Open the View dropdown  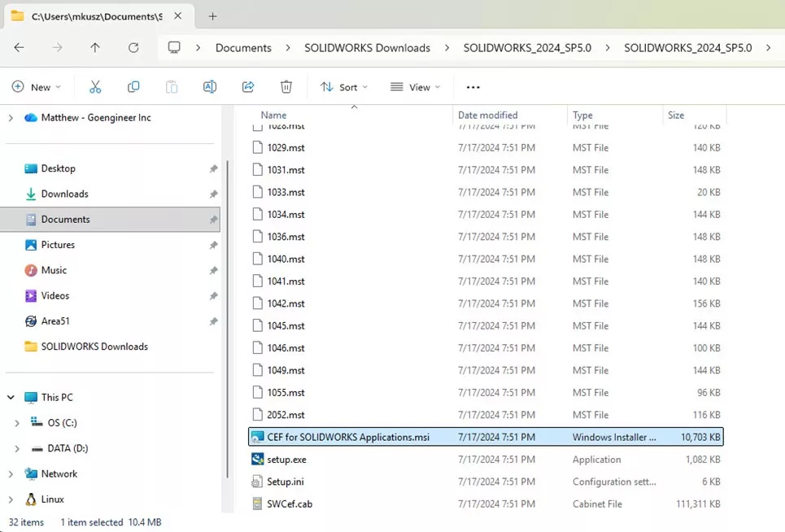(x=415, y=86)
